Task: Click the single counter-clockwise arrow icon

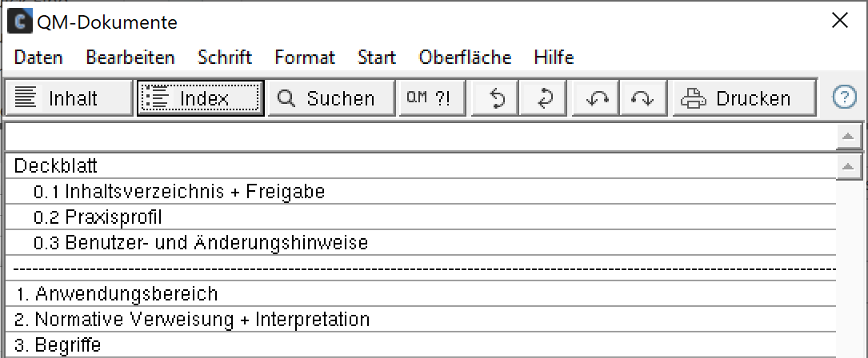Action: point(495,98)
